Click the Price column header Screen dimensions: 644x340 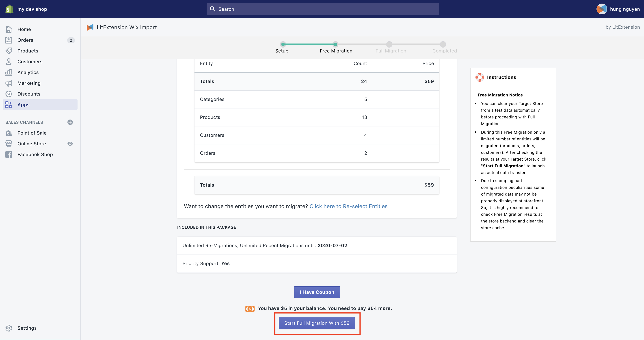[428, 63]
